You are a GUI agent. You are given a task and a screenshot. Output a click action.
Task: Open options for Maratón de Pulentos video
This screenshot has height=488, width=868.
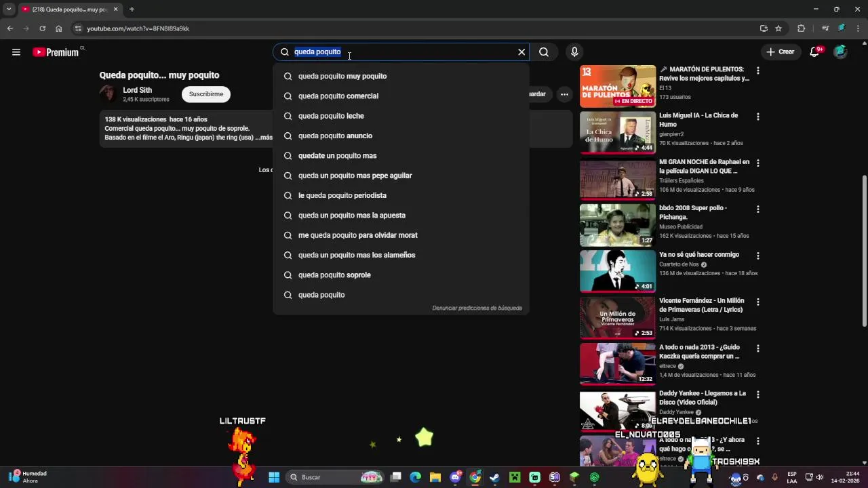coord(758,70)
